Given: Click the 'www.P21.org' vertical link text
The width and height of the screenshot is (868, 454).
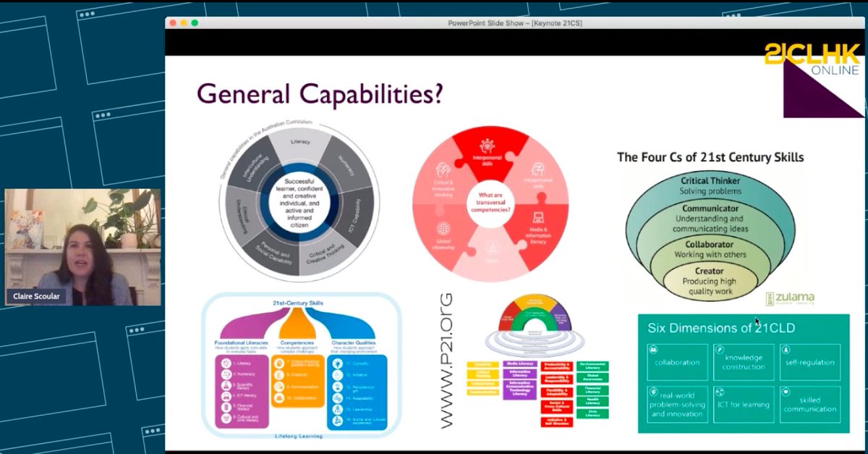Looking at the screenshot, I should [x=447, y=359].
